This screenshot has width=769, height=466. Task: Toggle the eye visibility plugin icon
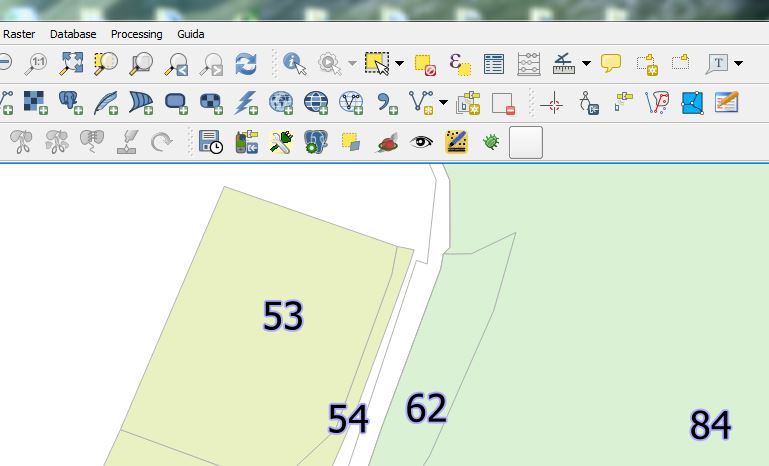tap(422, 142)
